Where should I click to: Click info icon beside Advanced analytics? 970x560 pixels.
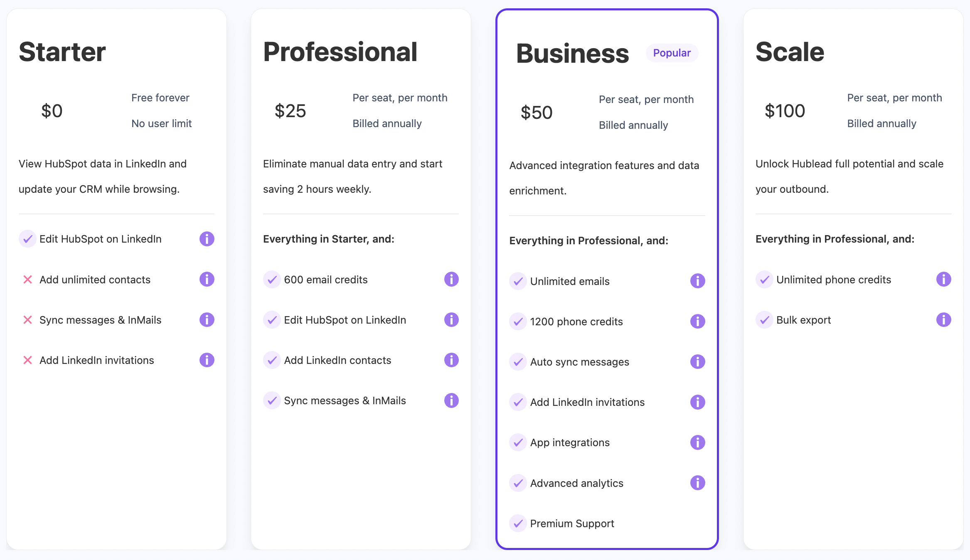[698, 483]
